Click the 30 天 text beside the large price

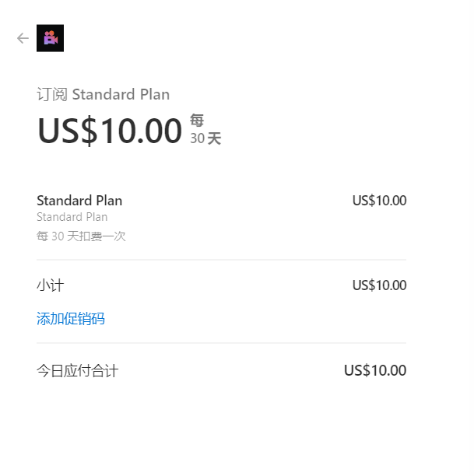205,139
